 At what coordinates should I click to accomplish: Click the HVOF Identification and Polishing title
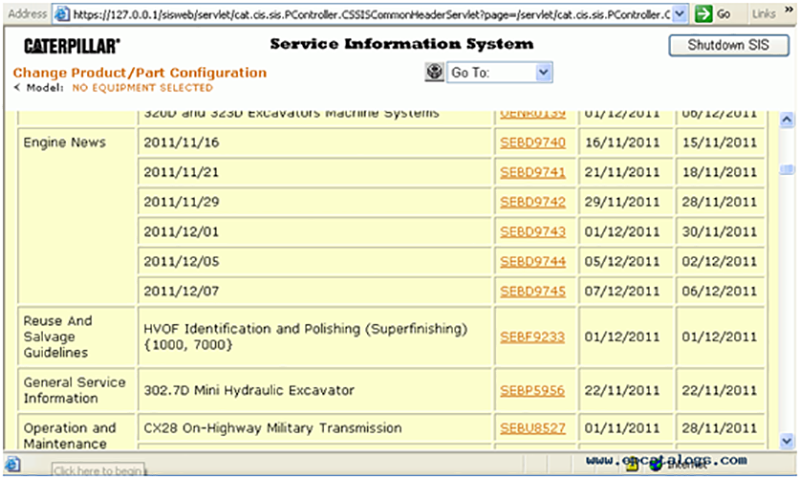(x=305, y=337)
